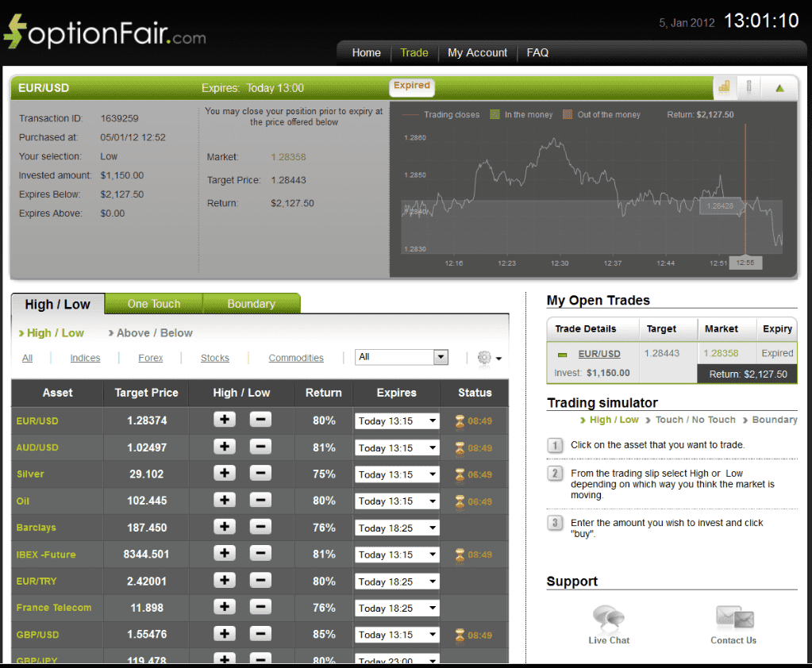Select High (plus) for Silver
Image resolution: width=812 pixels, height=668 pixels.
(x=225, y=473)
